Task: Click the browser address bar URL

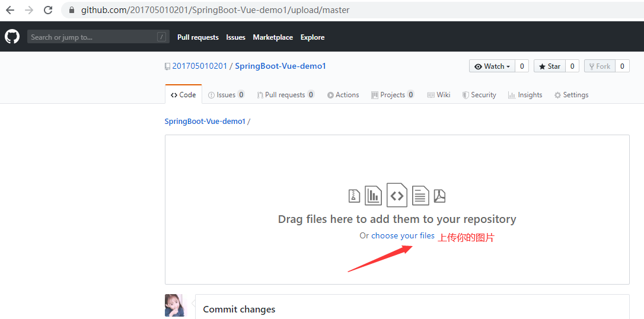Action: pos(215,10)
